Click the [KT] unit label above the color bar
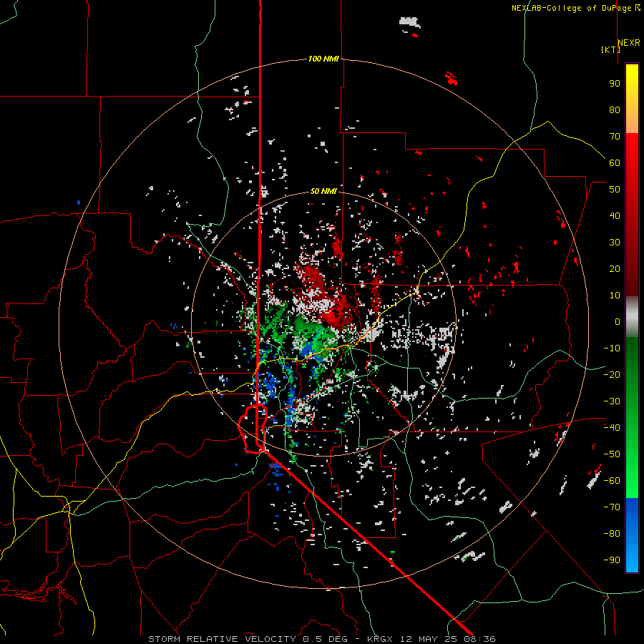644x644 pixels. pos(611,49)
